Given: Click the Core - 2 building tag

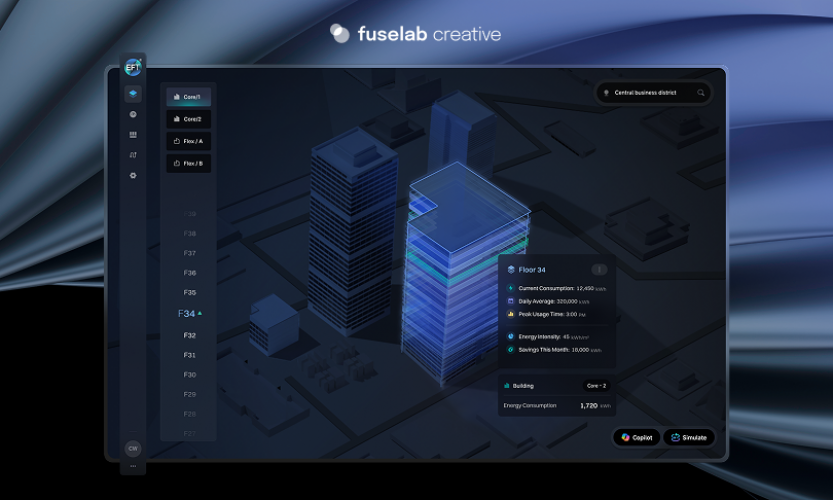Looking at the screenshot, I should [x=597, y=386].
